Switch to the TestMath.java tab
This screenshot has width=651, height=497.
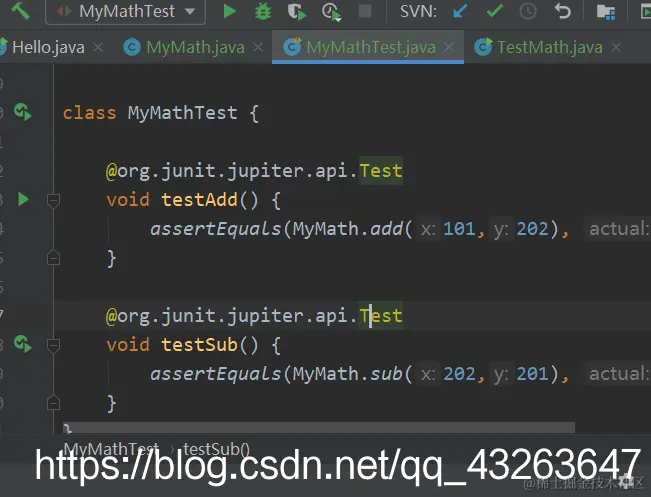550,47
